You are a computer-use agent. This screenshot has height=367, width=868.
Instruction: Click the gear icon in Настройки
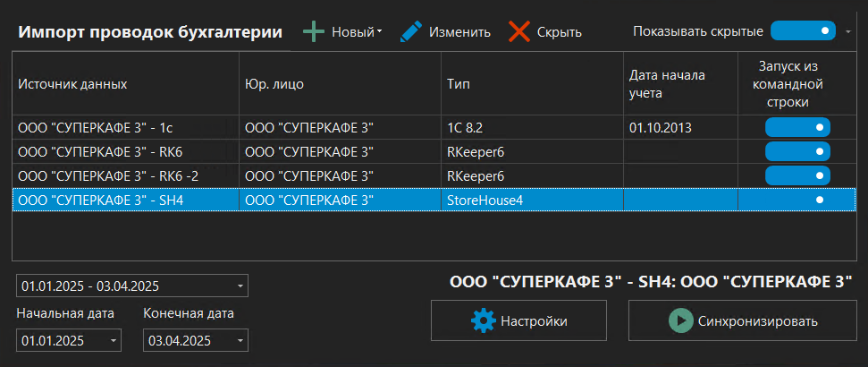[483, 320]
